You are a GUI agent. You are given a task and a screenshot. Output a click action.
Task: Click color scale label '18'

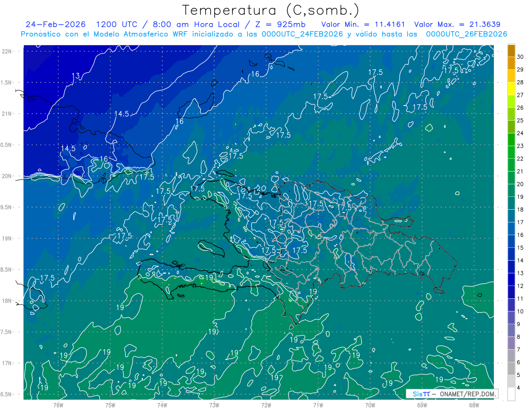point(520,210)
